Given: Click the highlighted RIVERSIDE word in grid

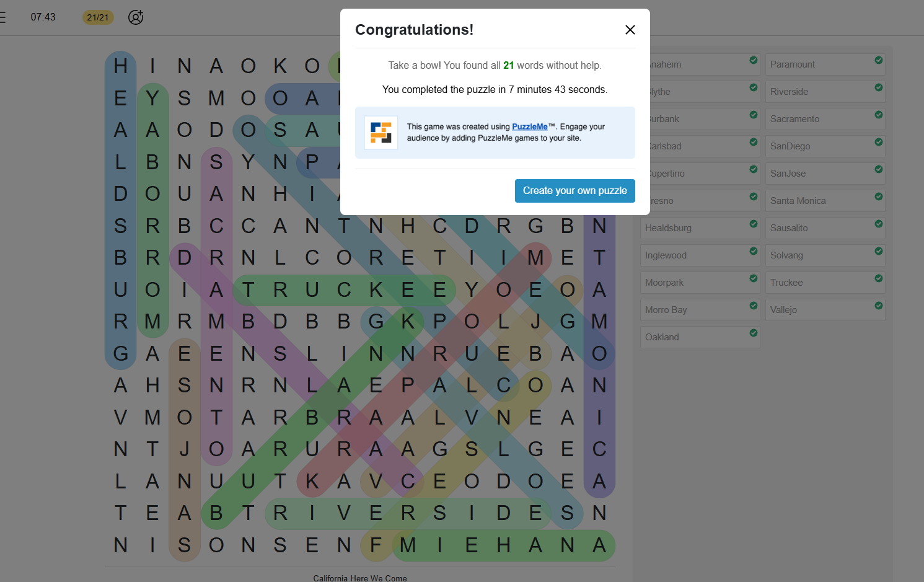Looking at the screenshot, I should (408, 513).
